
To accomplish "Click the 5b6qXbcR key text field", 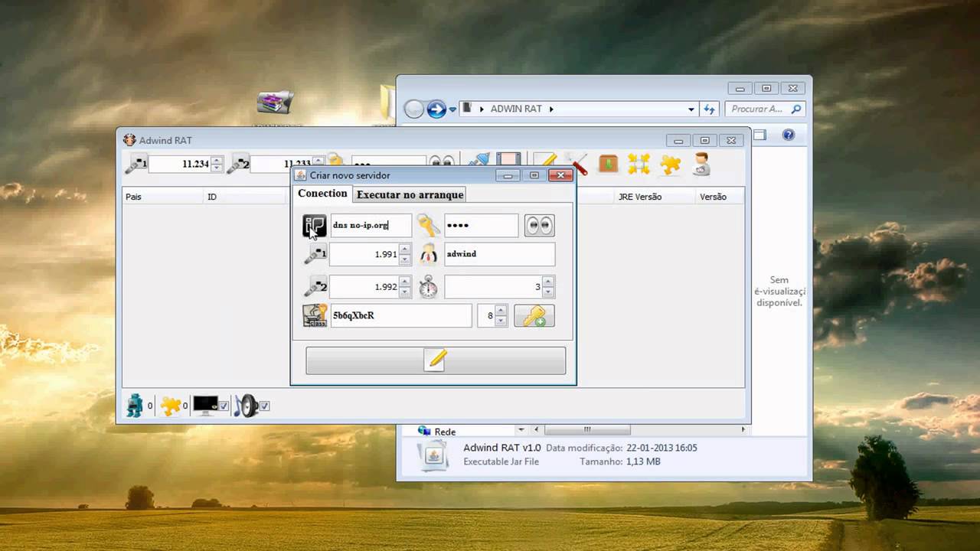I will point(401,315).
